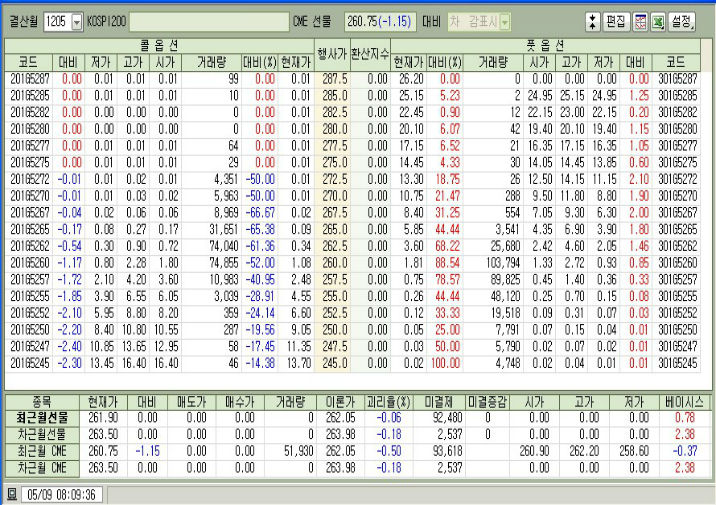Screen dimensions: 716x505
Task: Click strike price 260.0 row
Action: click(x=331, y=260)
